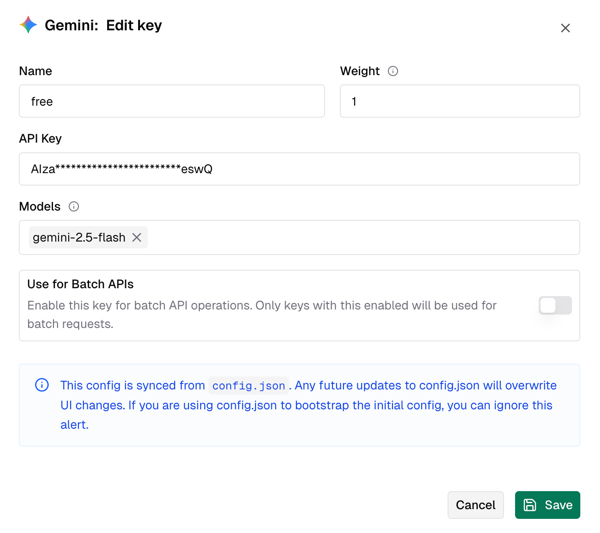Click the Use for Batch APIs heading
Screen dimensions: 600x533
coord(80,284)
